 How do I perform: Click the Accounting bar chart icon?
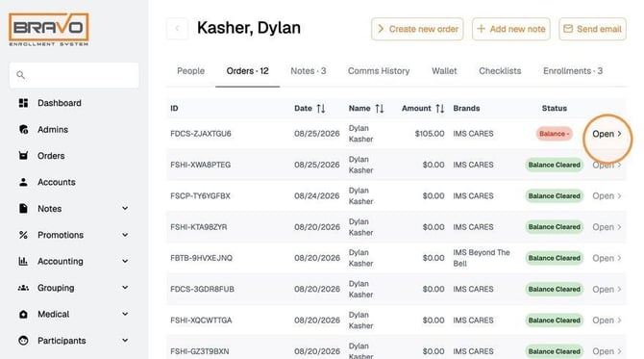point(23,261)
